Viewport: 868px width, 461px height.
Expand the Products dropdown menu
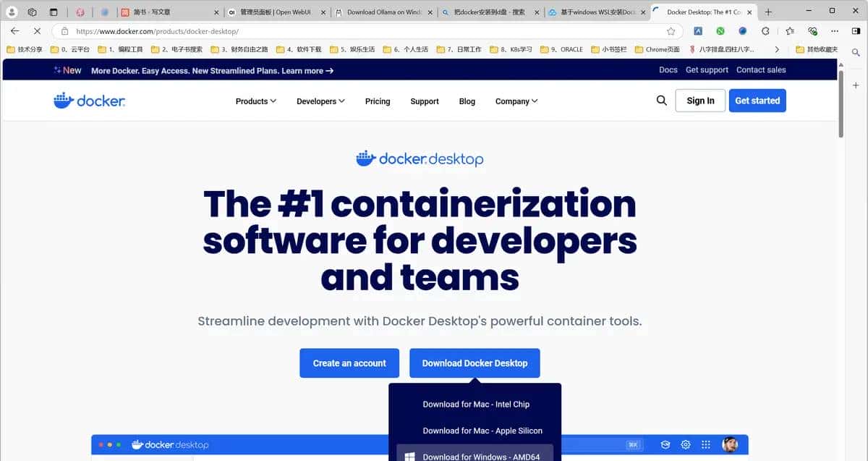(x=255, y=101)
